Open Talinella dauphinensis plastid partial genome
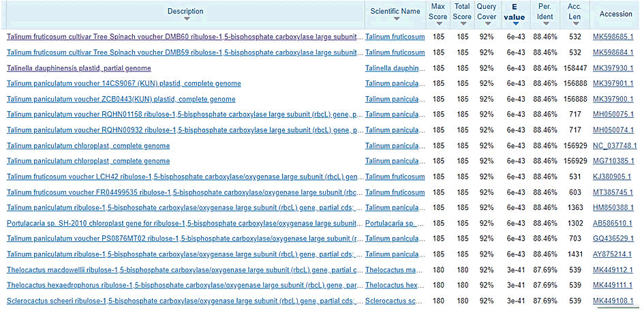 click(79, 68)
